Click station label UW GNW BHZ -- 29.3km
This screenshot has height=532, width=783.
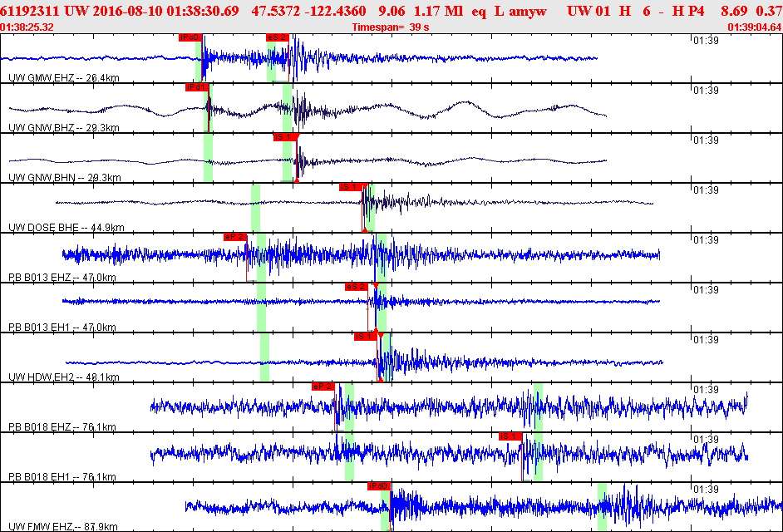click(x=64, y=128)
